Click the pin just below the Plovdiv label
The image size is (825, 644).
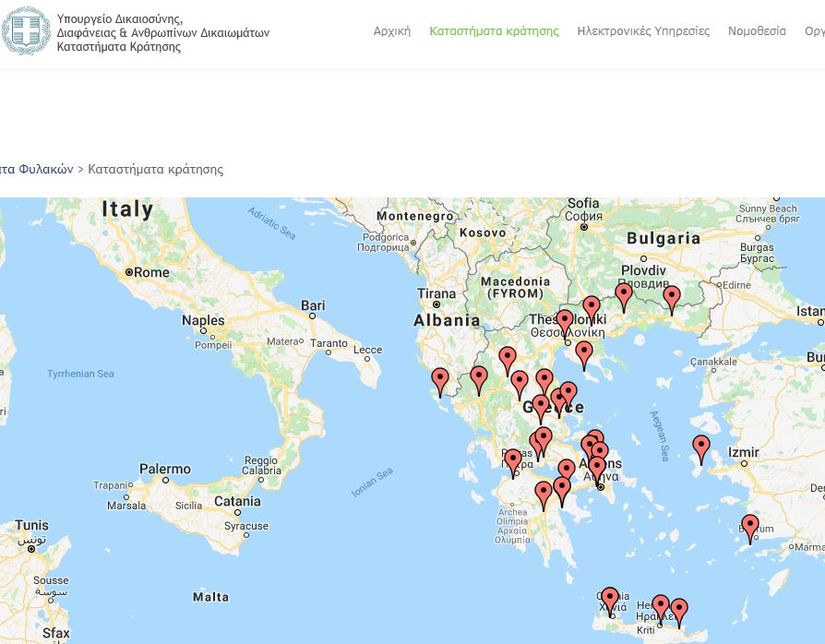624,297
